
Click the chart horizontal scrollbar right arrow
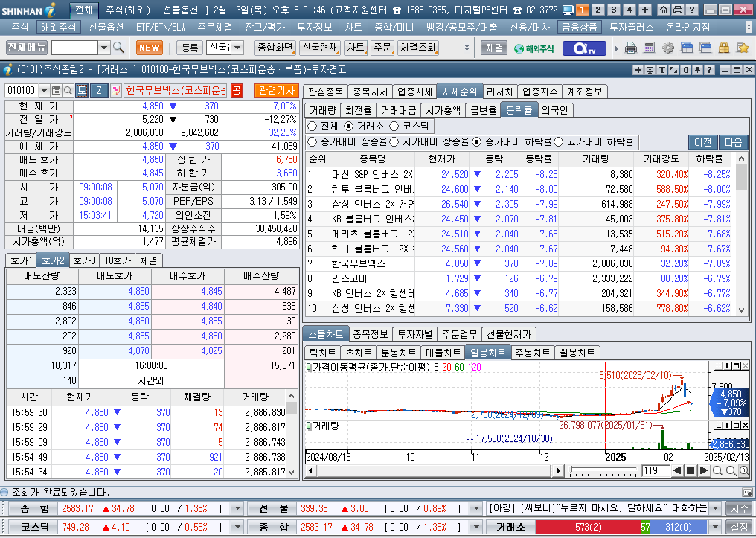(558, 471)
